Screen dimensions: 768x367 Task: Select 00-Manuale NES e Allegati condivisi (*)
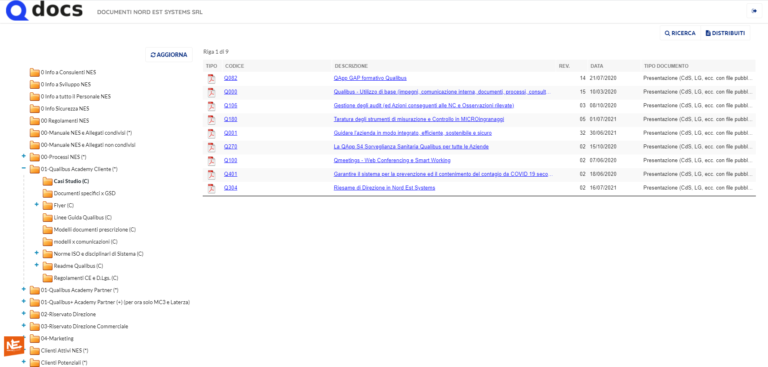pos(87,133)
